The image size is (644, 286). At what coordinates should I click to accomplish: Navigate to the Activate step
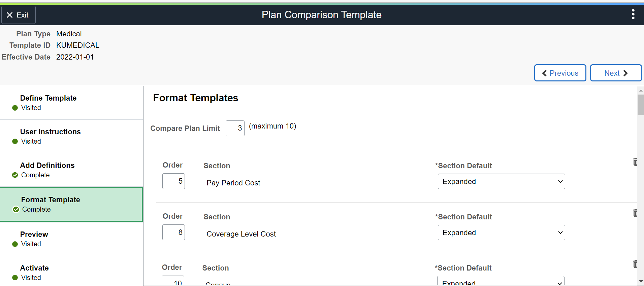(34, 268)
